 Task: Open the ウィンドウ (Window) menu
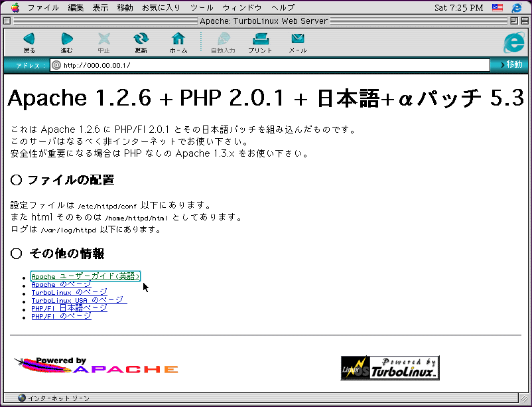tap(242, 7)
